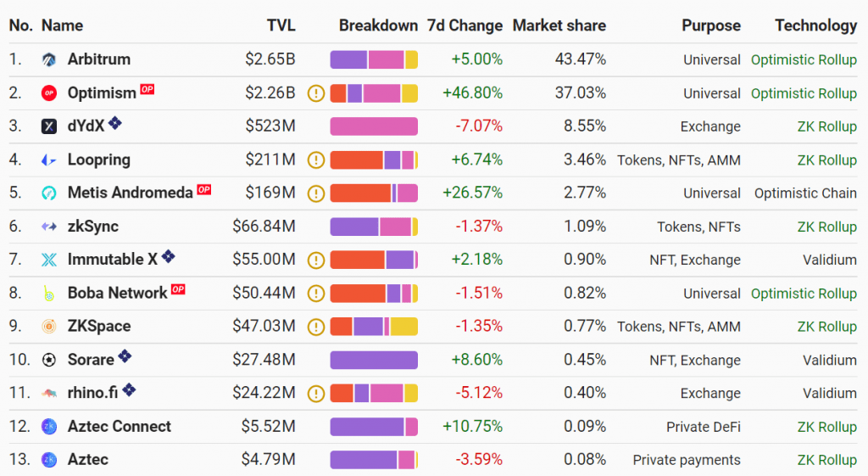Open the Arbitrum project name link

99,59
